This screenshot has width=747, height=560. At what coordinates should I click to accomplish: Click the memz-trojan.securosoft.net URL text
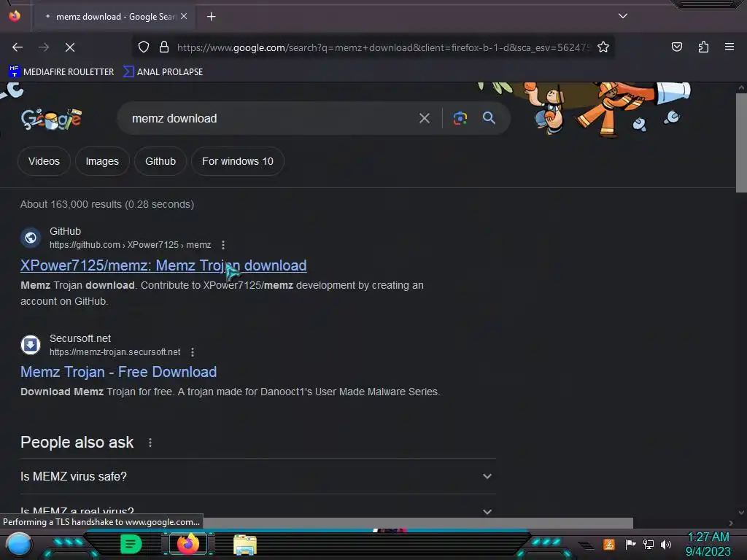click(115, 352)
